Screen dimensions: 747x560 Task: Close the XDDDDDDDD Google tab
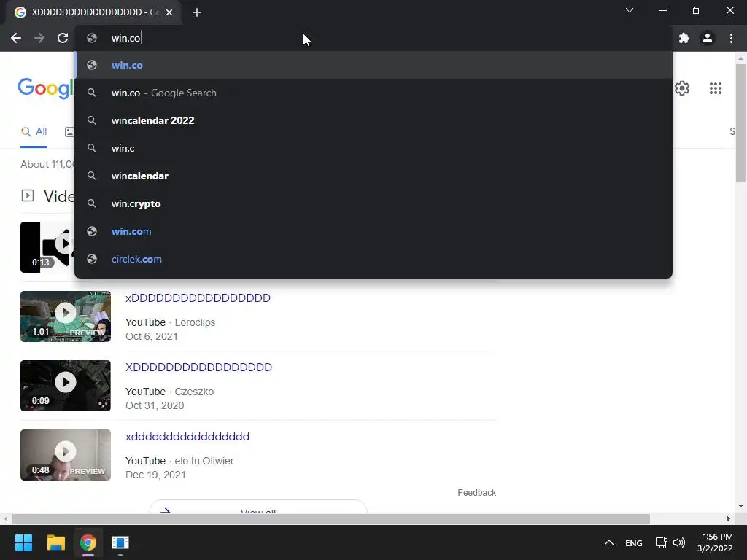point(169,13)
